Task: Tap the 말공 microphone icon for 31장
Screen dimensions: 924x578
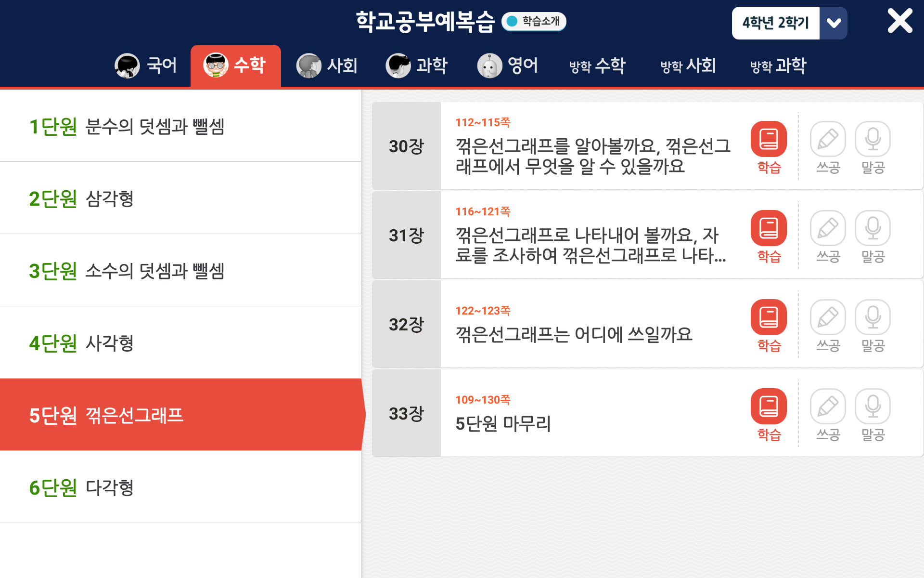Action: (x=873, y=229)
